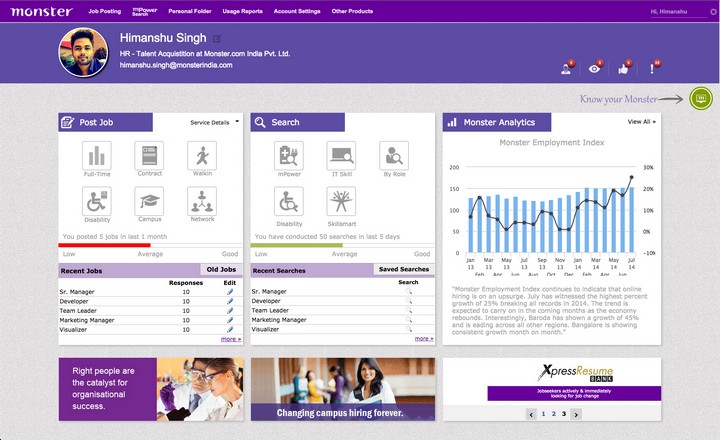Select banner page 1
This screenshot has height=440, width=720.
pyautogui.click(x=543, y=414)
